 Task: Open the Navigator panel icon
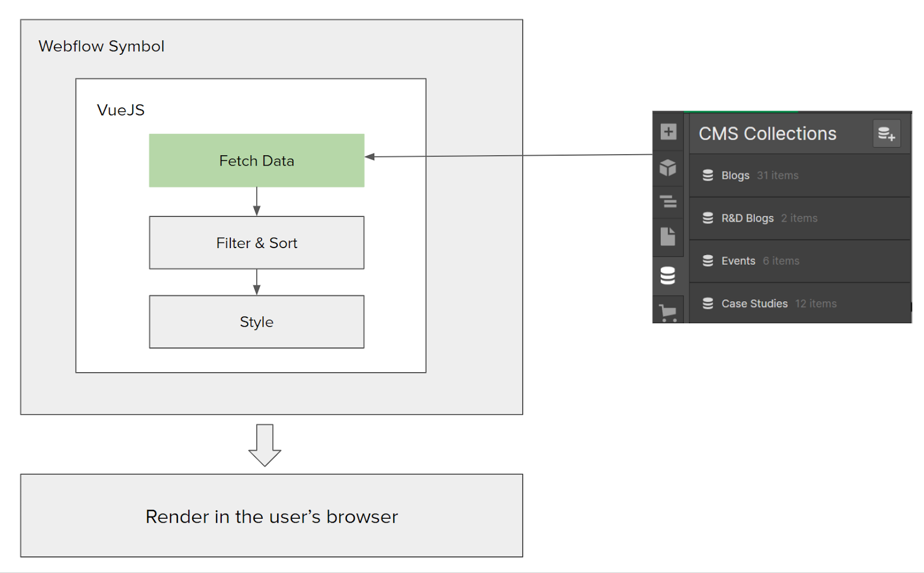668,201
